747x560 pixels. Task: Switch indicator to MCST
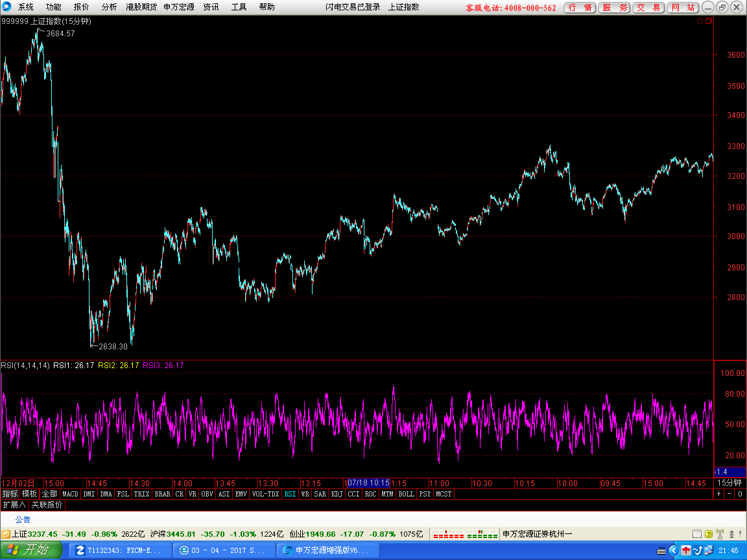pyautogui.click(x=444, y=494)
